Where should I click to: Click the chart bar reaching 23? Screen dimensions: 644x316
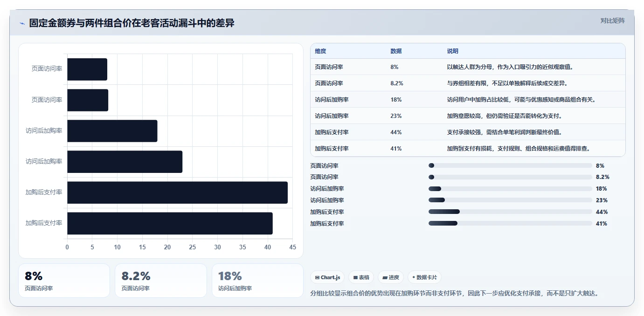coord(125,162)
